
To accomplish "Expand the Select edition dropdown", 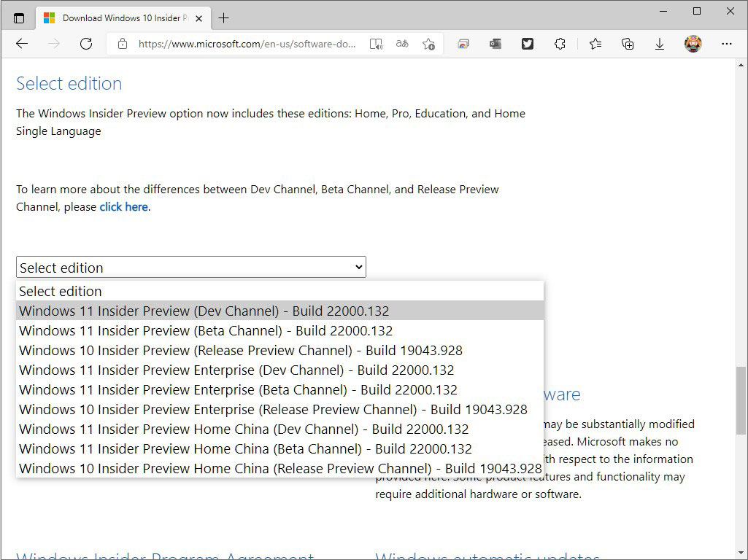I will 191,268.
